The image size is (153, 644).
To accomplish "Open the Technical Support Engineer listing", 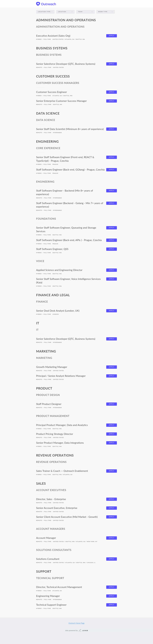I will click(51, 605).
